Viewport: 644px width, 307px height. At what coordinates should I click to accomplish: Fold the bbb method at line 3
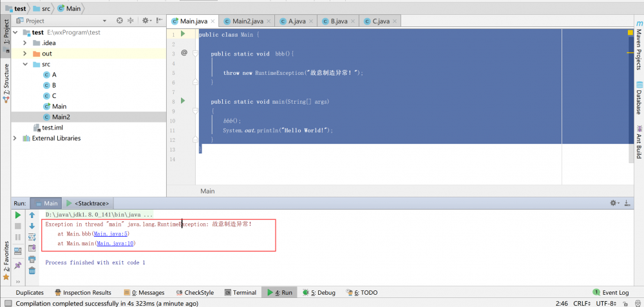click(x=196, y=54)
